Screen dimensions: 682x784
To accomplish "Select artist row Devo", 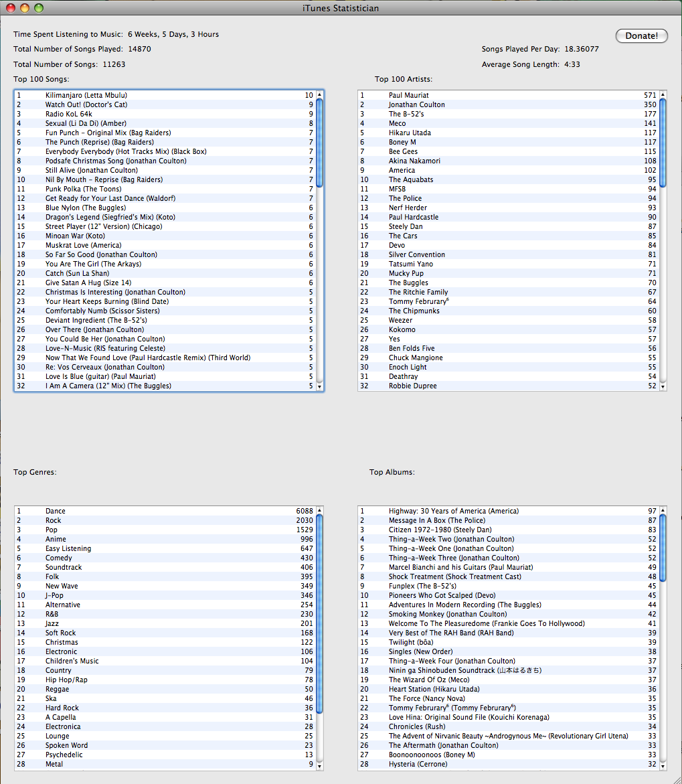I will 509,245.
